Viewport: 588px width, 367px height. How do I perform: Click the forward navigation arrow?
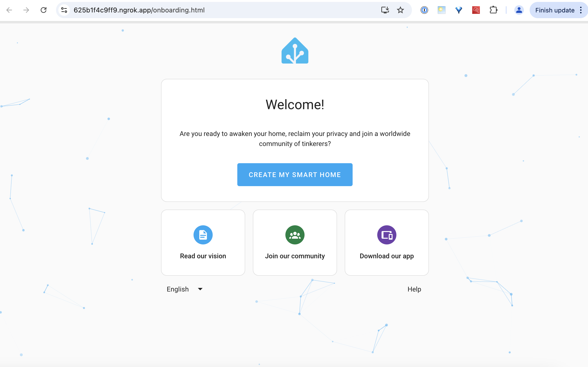pos(27,10)
